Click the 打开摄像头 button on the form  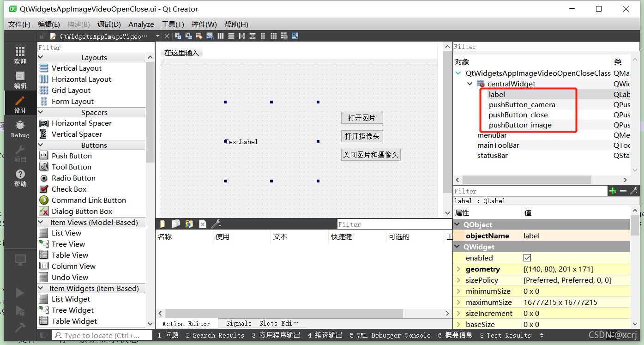[x=362, y=136]
